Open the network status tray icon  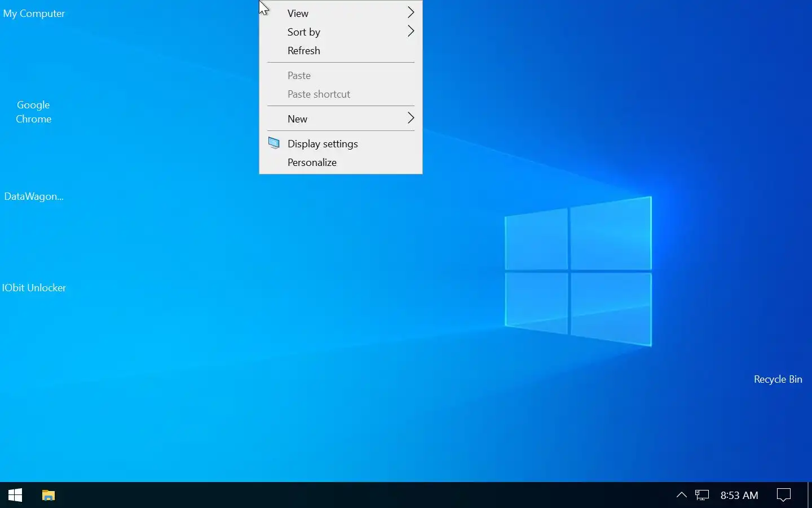(702, 495)
